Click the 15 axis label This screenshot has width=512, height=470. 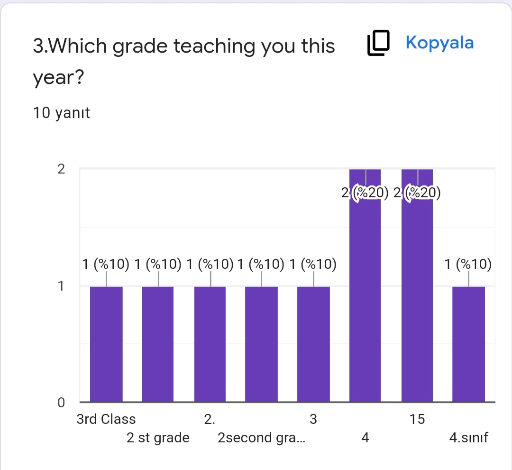[x=417, y=419]
